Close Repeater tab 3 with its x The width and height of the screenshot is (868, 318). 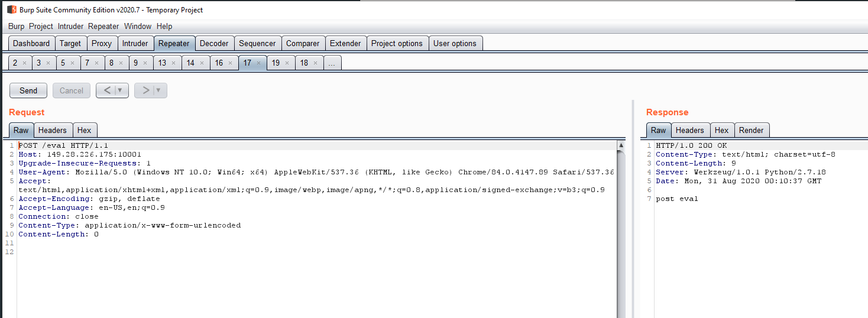point(48,63)
